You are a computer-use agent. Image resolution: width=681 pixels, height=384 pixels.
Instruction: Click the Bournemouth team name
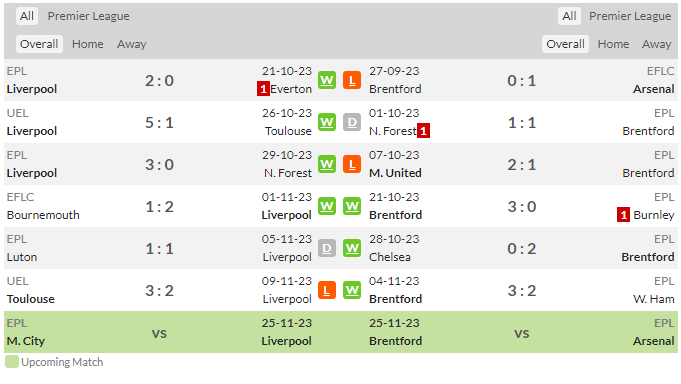tap(43, 215)
